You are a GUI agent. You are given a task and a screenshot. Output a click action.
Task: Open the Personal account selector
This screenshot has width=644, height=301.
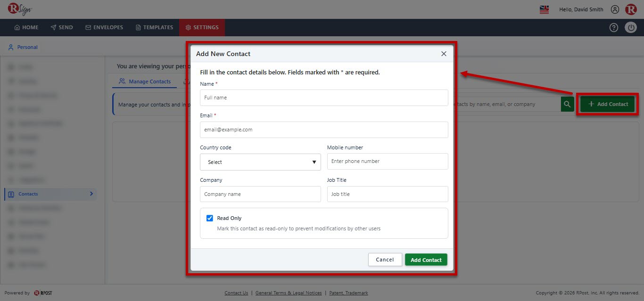tap(23, 47)
